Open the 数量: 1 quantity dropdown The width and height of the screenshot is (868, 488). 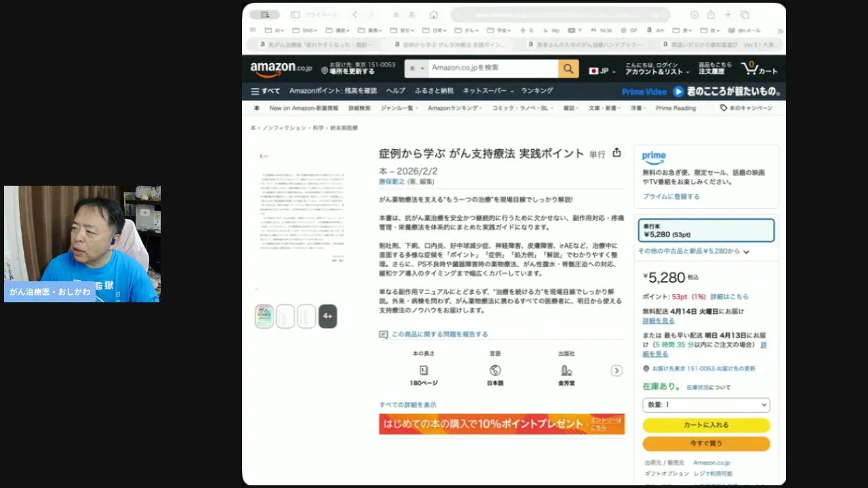point(706,405)
